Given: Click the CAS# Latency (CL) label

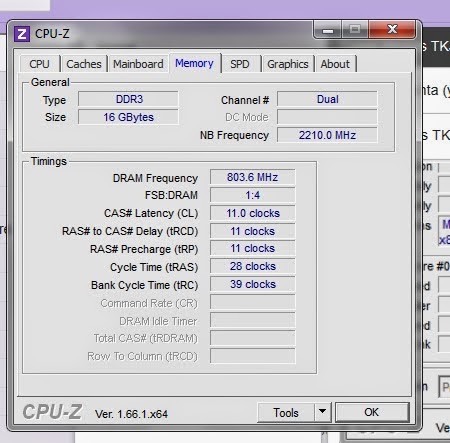Looking at the screenshot, I should pos(151,213).
